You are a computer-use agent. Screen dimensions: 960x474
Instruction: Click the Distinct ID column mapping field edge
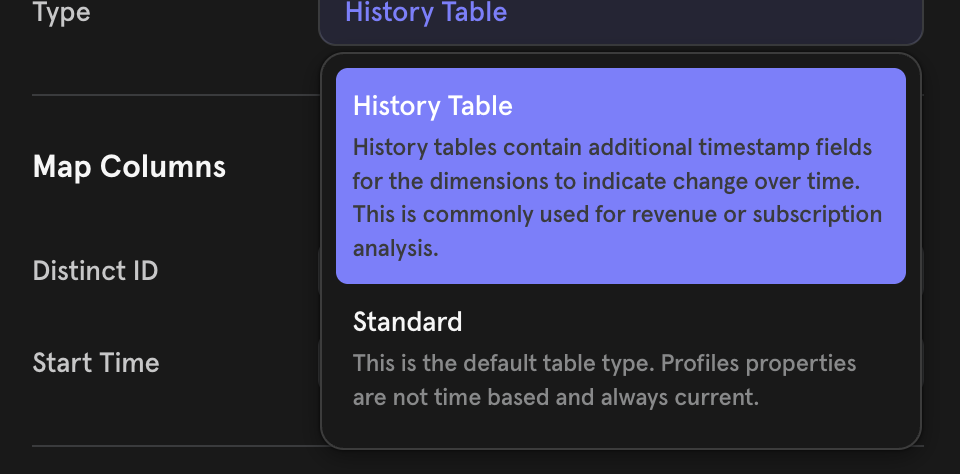(319, 271)
